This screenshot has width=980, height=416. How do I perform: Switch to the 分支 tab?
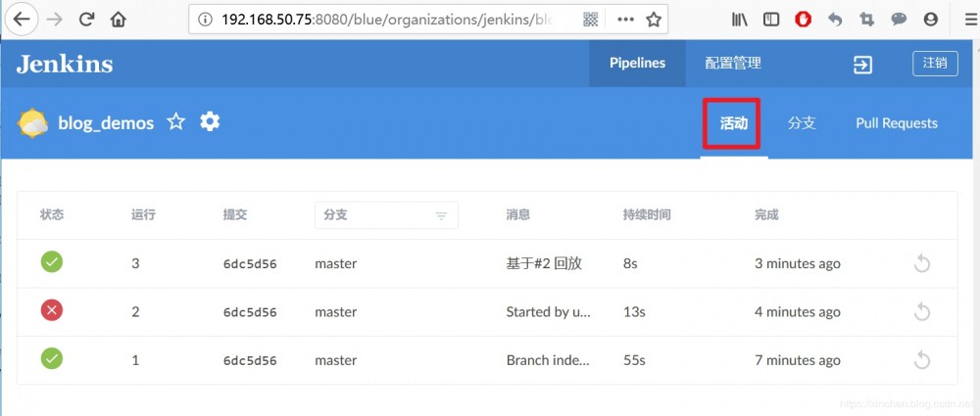click(x=802, y=123)
